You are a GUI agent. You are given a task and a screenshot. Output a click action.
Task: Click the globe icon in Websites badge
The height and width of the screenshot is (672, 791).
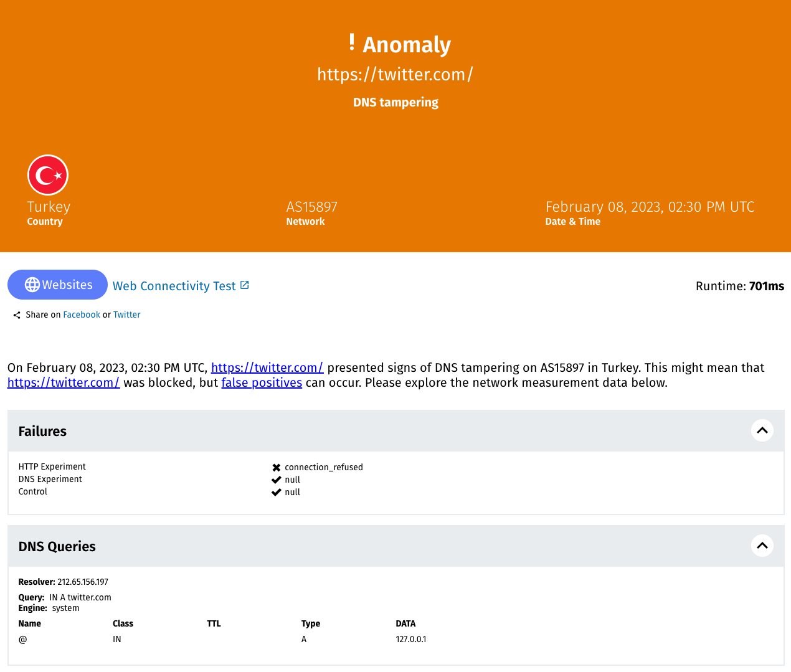pos(32,285)
